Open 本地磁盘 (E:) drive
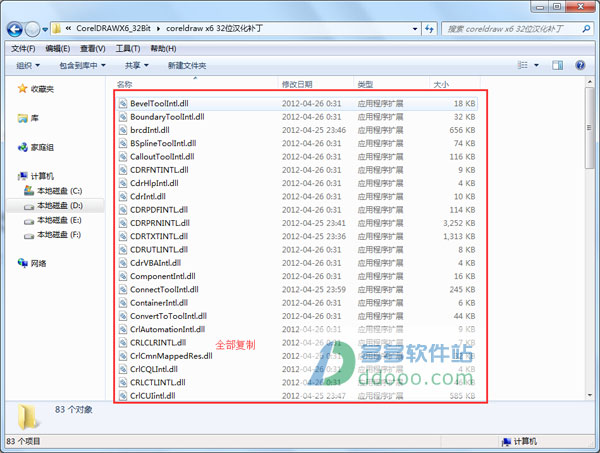The image size is (600, 453). 53,220
